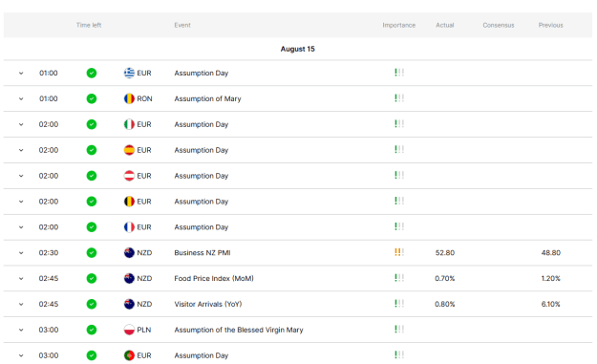This screenshot has height=364, width=597.
Task: Expand the Belgian flag Assumption Day row chevron
Action: click(21, 202)
